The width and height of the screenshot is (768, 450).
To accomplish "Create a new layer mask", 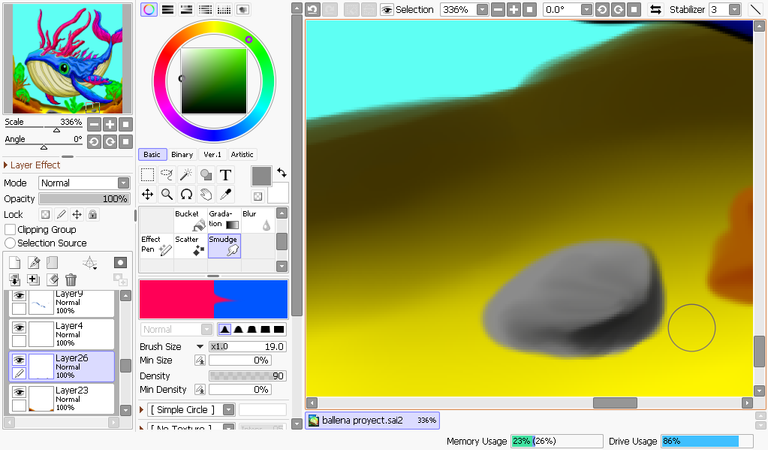I will 120,263.
